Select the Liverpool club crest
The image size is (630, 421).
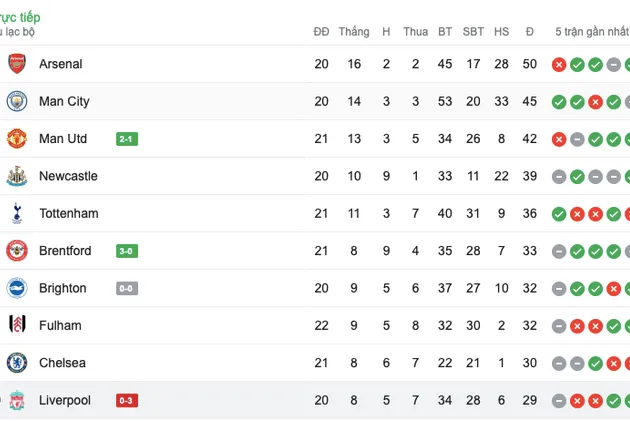tap(17, 400)
